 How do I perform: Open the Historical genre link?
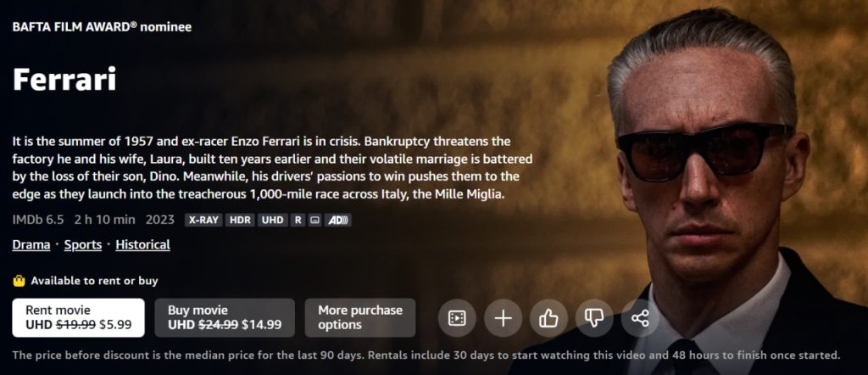pos(142,244)
